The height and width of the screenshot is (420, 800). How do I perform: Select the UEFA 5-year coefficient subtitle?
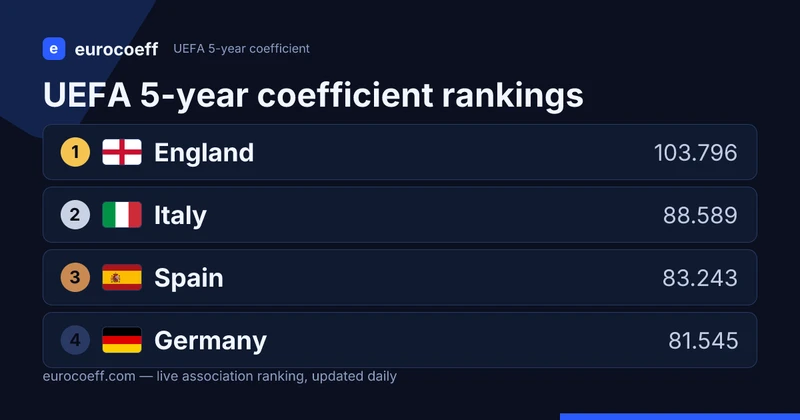point(241,48)
